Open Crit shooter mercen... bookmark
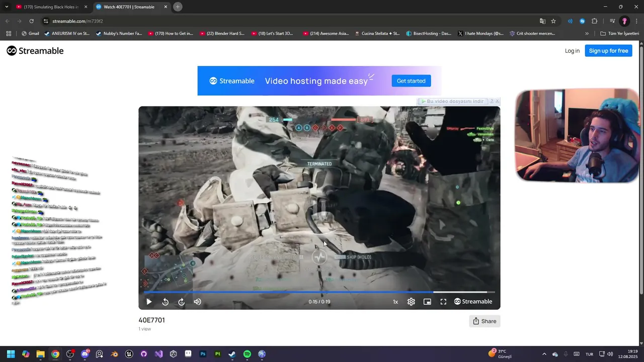Screen dimensions: 644x362 532,34
